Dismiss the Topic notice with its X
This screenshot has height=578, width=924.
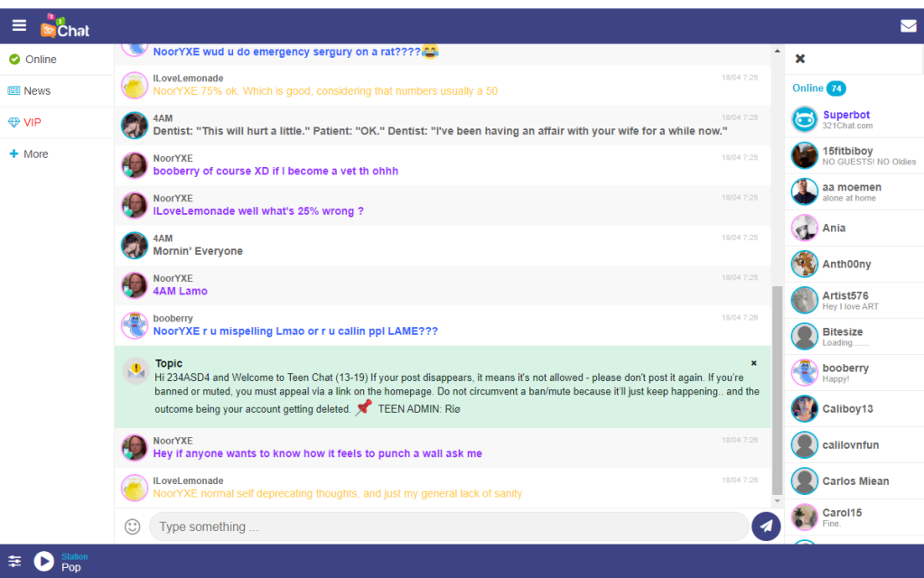coord(753,363)
